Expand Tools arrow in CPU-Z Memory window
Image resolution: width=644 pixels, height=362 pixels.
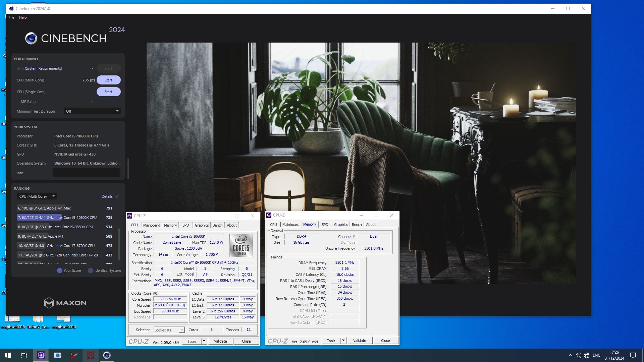pyautogui.click(x=343, y=341)
